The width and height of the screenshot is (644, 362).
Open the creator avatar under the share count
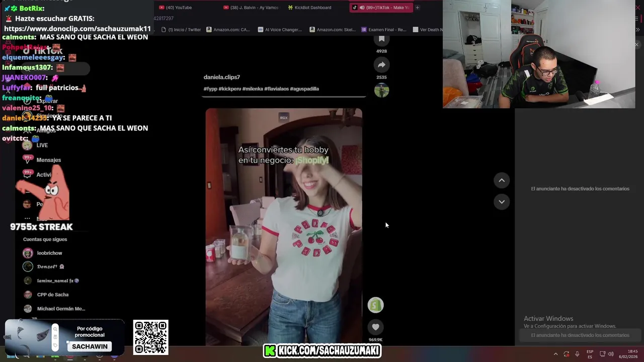[x=381, y=90]
